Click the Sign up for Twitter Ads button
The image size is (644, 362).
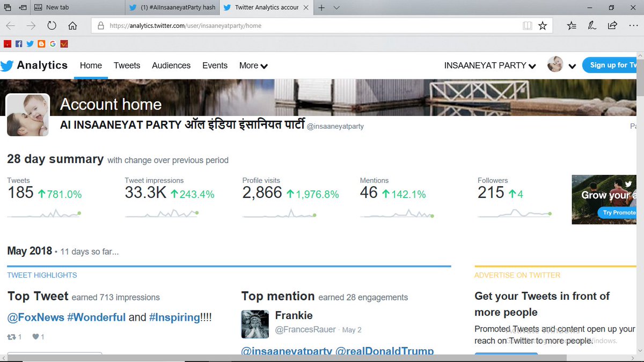tap(609, 65)
